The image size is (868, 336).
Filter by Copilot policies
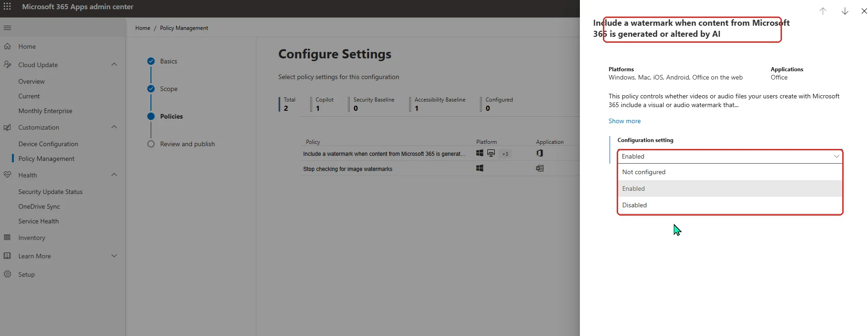[x=323, y=104]
